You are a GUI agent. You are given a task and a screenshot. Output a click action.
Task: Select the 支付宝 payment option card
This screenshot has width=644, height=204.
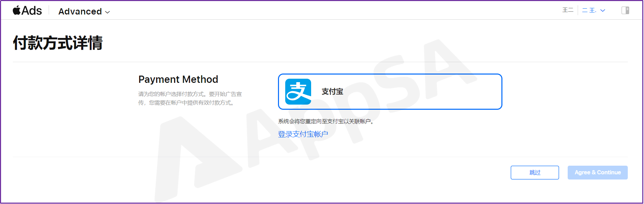(390, 91)
